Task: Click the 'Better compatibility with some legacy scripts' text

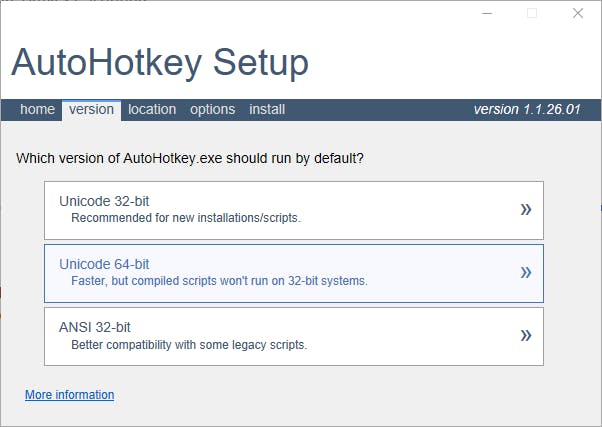Action: pyautogui.click(x=188, y=345)
